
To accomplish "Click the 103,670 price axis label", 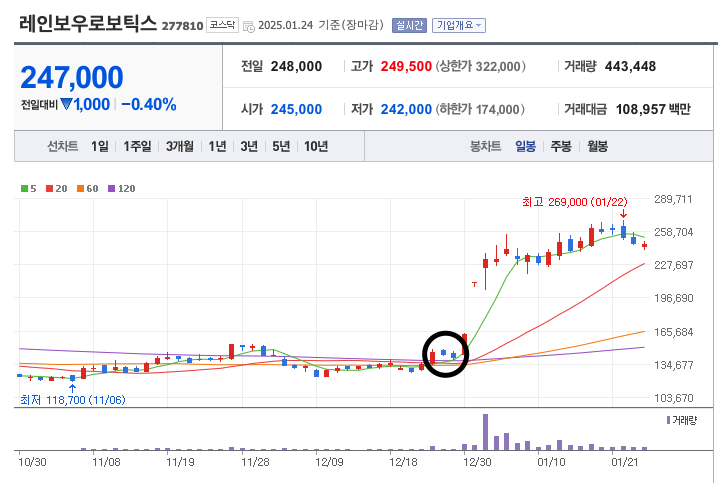I will [673, 398].
